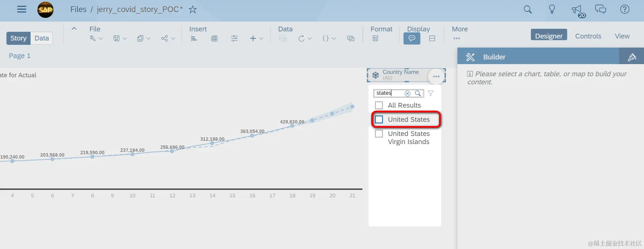Click the copy pages icon
Image resolution: width=644 pixels, height=249 pixels.
(140, 38)
